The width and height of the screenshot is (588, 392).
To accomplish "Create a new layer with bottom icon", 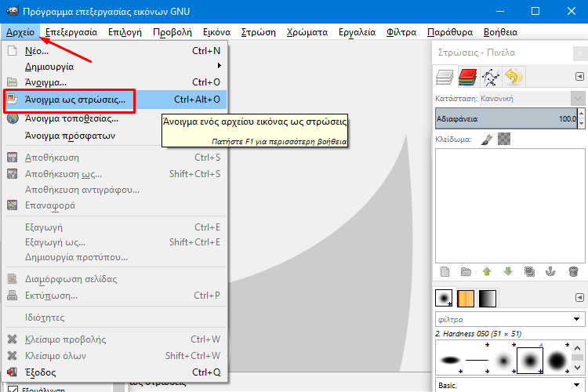I will pos(445,271).
